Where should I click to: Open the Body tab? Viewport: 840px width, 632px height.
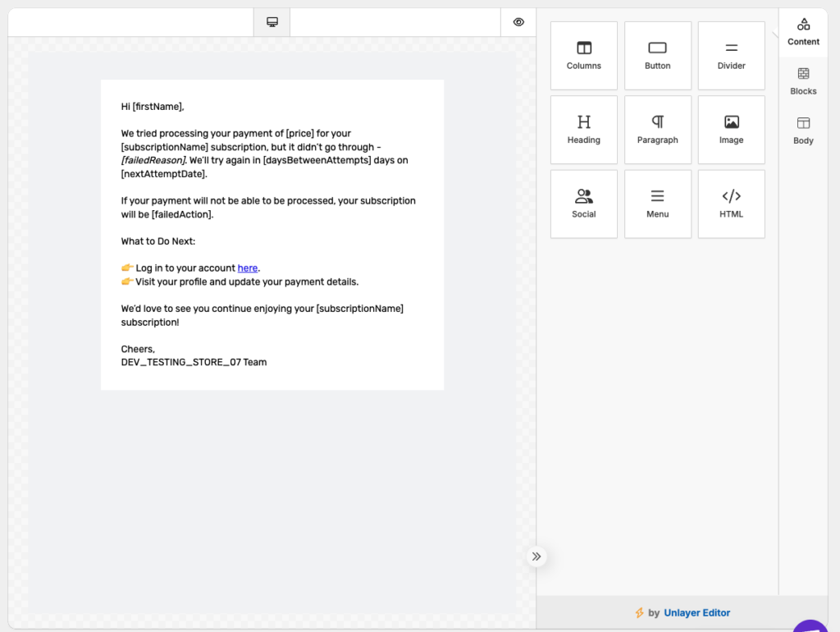(803, 131)
